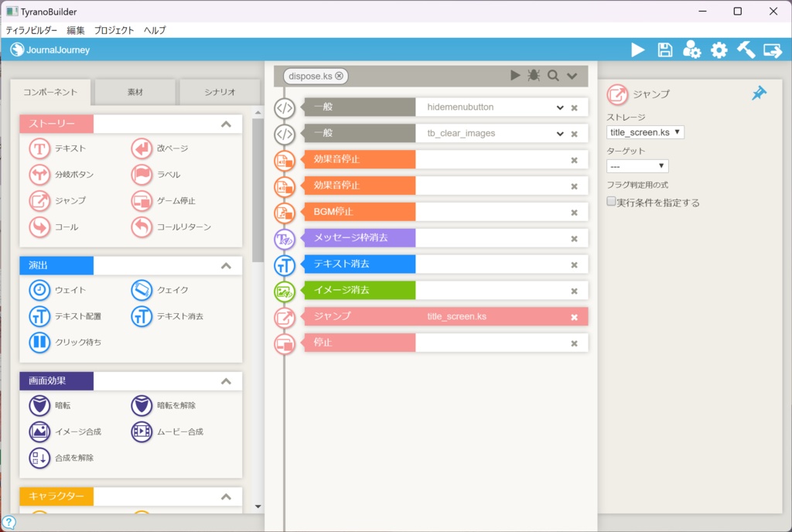
Task: Click the bug debug icon in the scenario bar
Action: (x=534, y=76)
